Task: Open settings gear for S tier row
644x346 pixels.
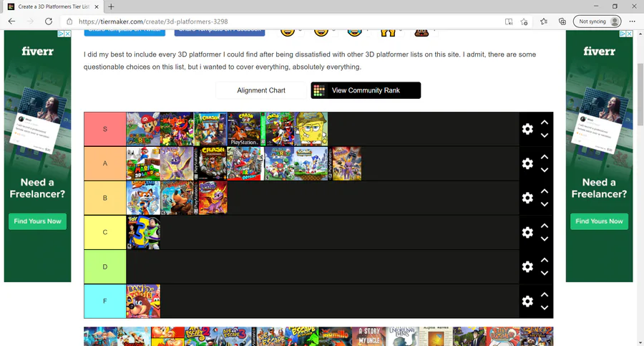Action: click(x=527, y=129)
